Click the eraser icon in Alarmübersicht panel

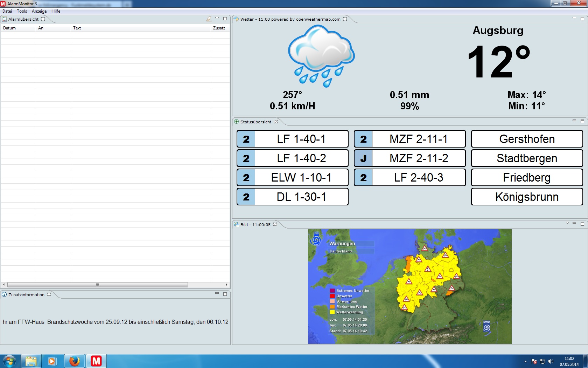[209, 19]
